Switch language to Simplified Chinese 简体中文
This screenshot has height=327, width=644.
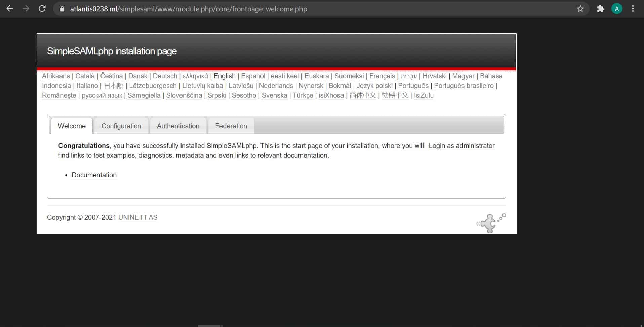363,95
